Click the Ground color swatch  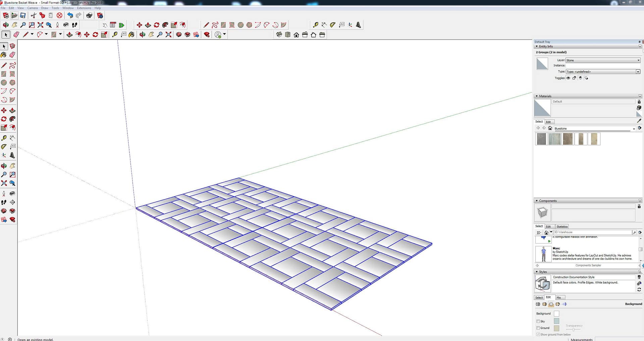point(556,328)
